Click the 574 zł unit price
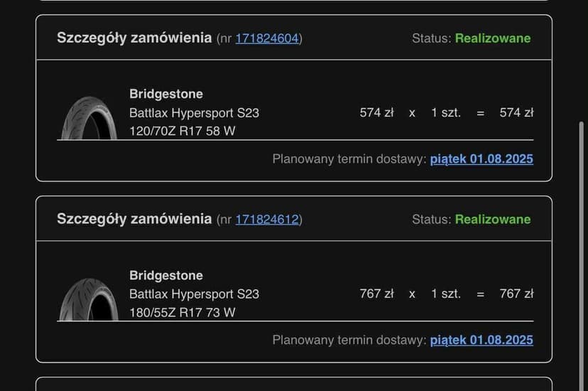Viewport: 588px width, 391px height. tap(376, 112)
